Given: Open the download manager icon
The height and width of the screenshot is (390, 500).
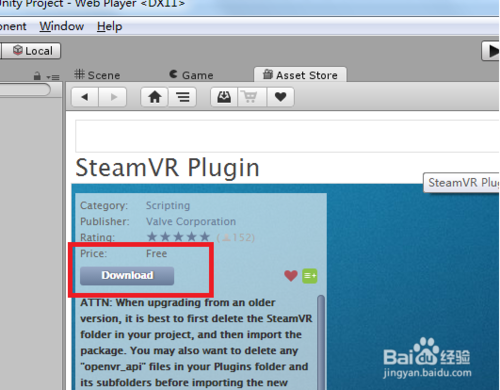Looking at the screenshot, I should tap(224, 97).
